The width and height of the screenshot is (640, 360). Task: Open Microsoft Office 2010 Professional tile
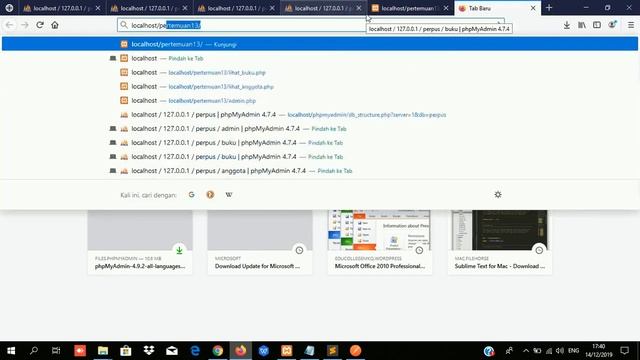(x=380, y=242)
